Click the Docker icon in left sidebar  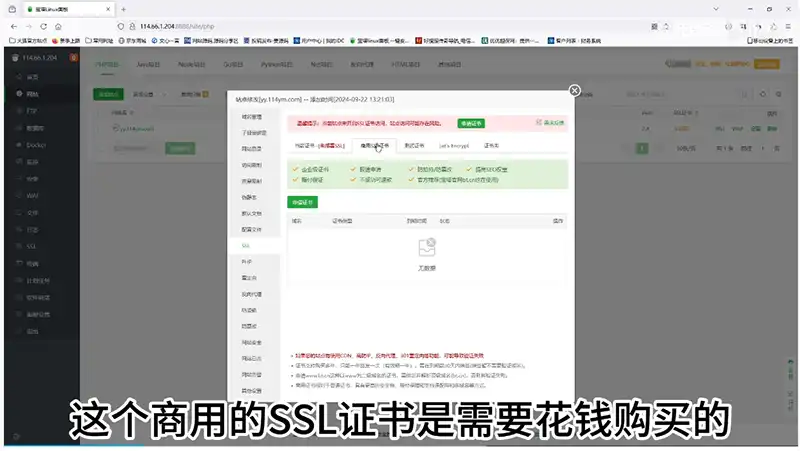point(30,144)
